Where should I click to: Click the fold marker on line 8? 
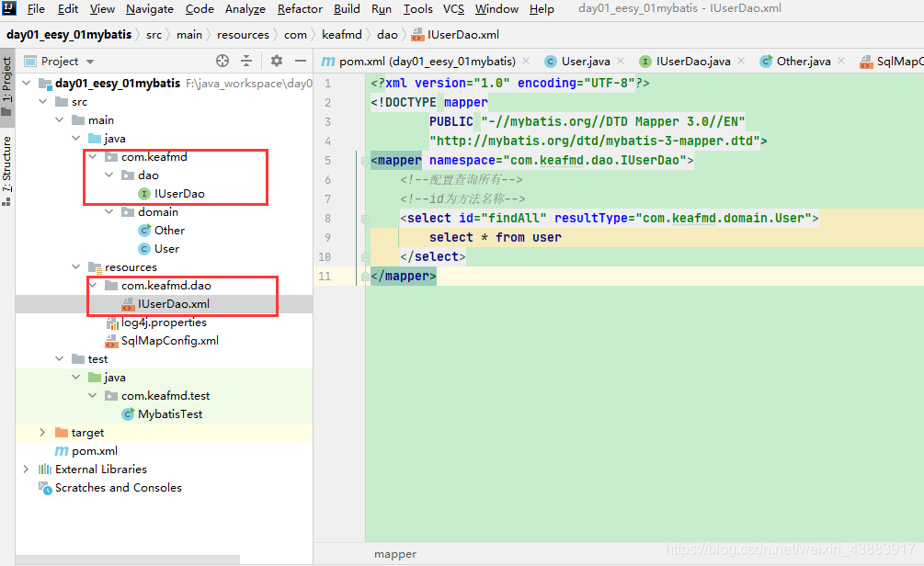[x=365, y=219]
